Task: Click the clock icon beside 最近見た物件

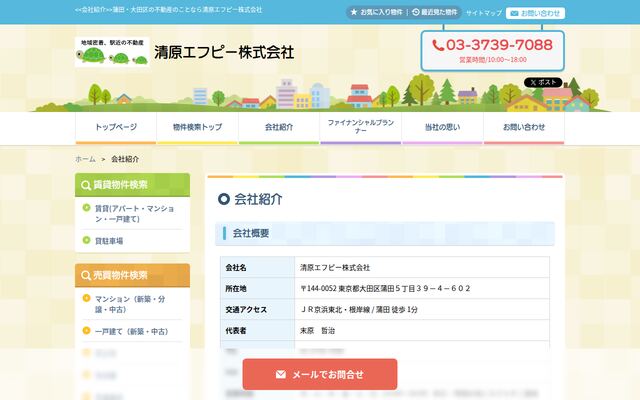Action: click(x=416, y=12)
